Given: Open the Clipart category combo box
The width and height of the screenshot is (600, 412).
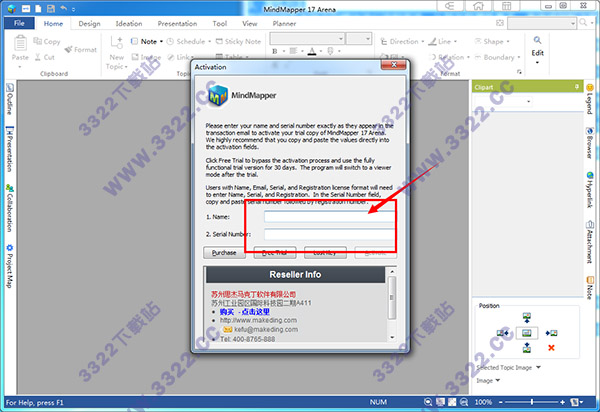Looking at the screenshot, I should point(503,101).
